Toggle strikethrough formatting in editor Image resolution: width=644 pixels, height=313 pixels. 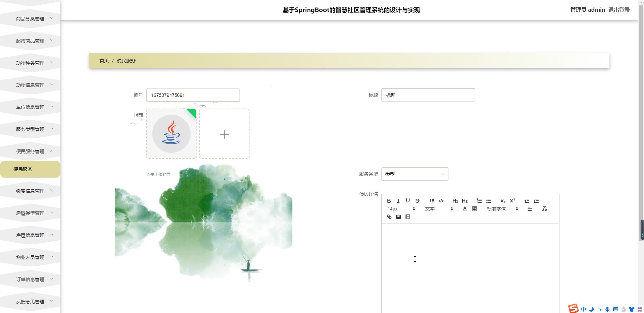(417, 201)
